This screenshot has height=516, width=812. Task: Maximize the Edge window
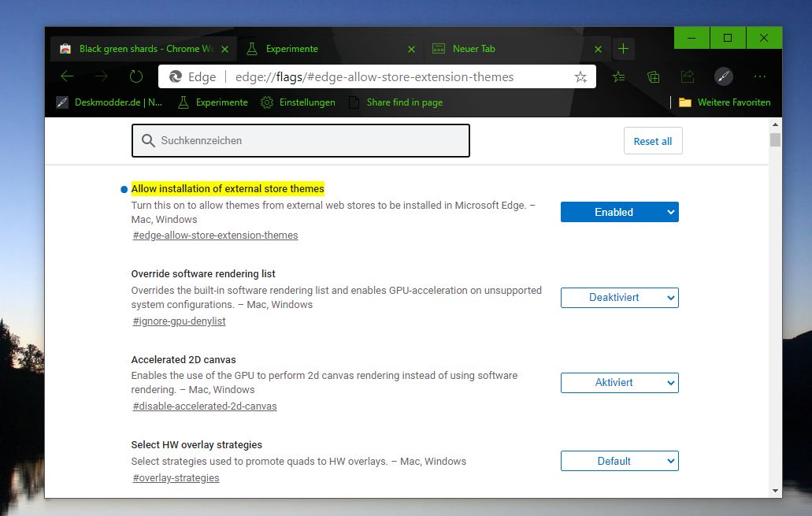(728, 38)
